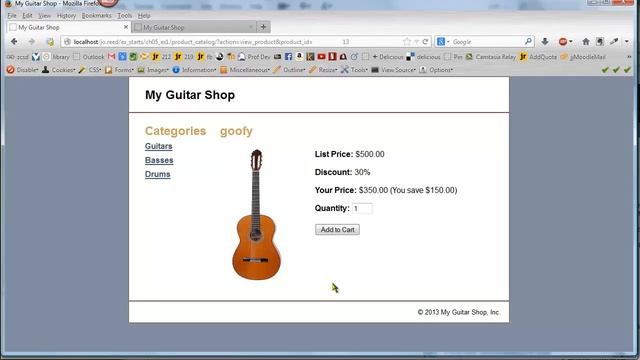The height and width of the screenshot is (360, 640).
Task: Open the Outlook bookmark
Action: pos(89,57)
